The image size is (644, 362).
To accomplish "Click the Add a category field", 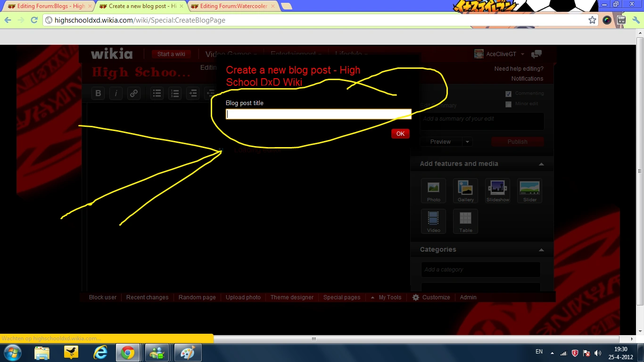I will tap(480, 270).
